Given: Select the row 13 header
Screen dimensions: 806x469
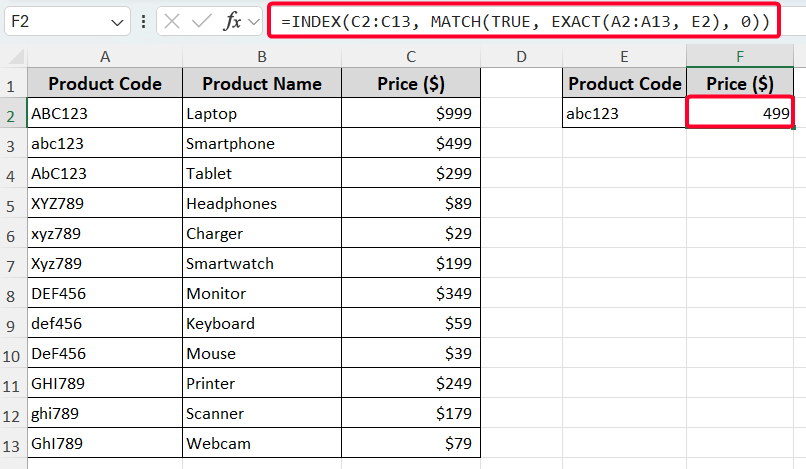Looking at the screenshot, I should 14,443.
